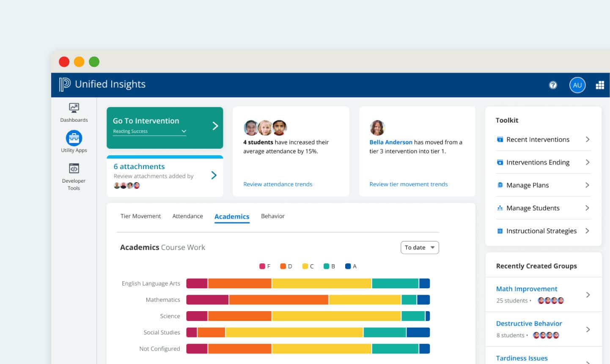Image resolution: width=610 pixels, height=364 pixels.
Task: Click the Mathematics orange D segment
Action: [279, 300]
